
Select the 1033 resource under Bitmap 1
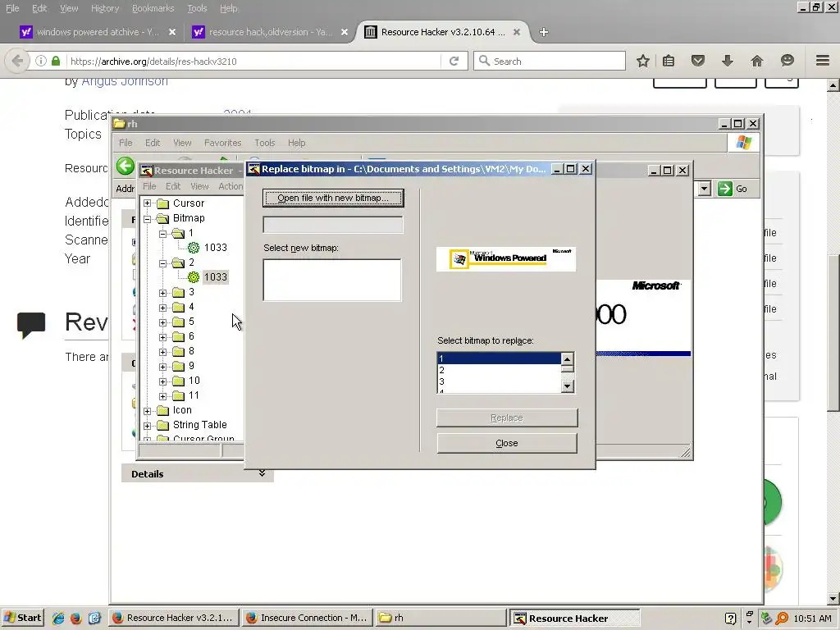coord(216,248)
